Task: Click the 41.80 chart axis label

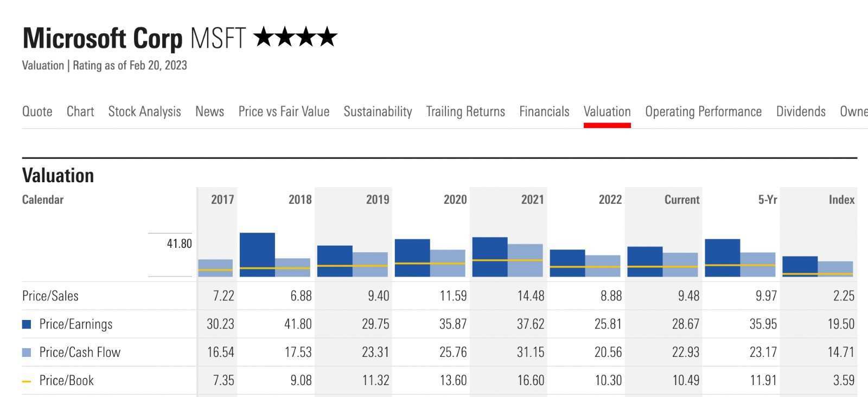Action: point(180,244)
